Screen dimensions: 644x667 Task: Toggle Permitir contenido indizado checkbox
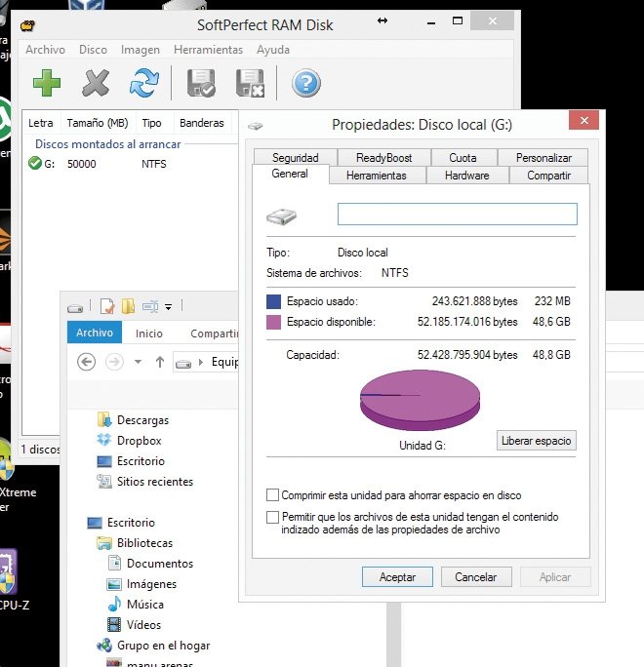click(x=272, y=517)
